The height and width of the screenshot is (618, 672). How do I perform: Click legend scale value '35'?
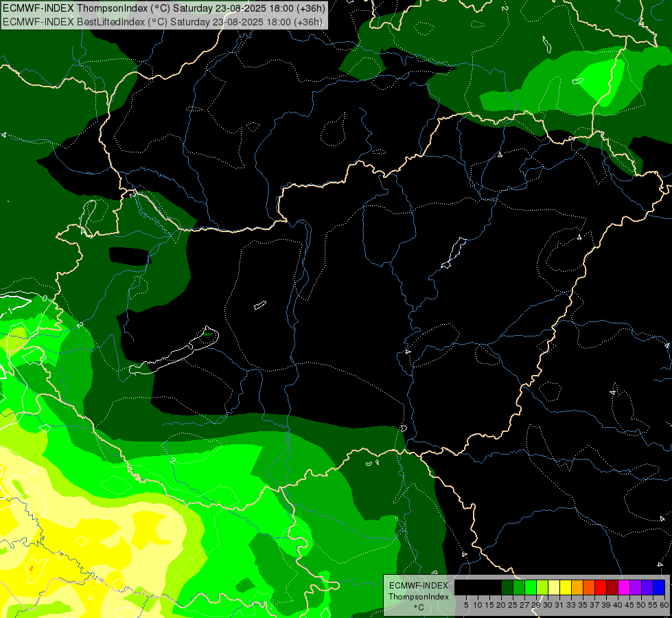point(583,605)
